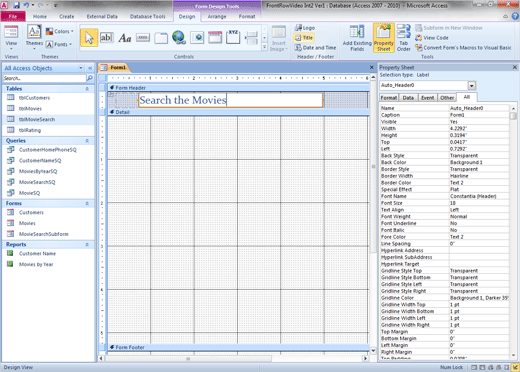Click View Code

432,38
